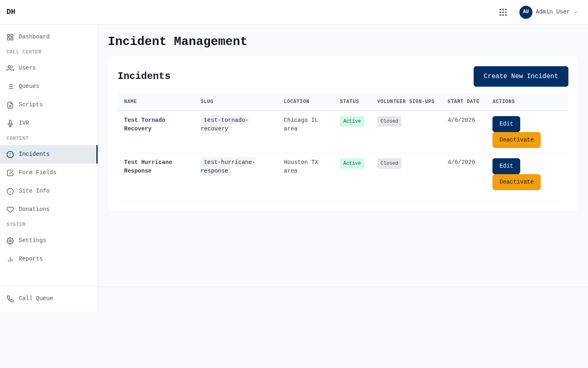Open the Dashboard via its grid icon
This screenshot has height=368, width=588.
[x=10, y=37]
